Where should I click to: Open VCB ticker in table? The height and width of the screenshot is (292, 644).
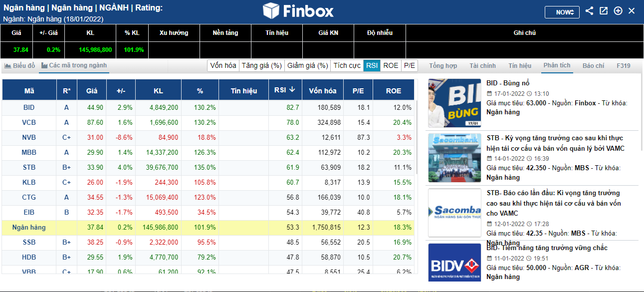(29, 122)
